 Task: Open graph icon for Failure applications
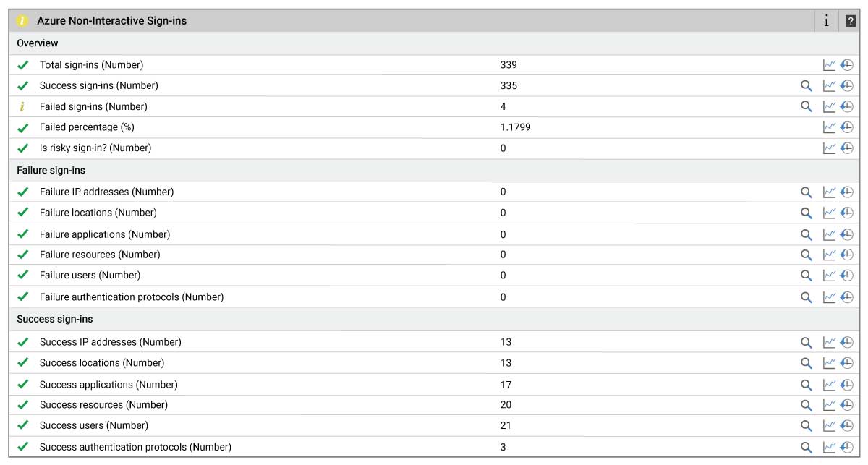pos(829,235)
